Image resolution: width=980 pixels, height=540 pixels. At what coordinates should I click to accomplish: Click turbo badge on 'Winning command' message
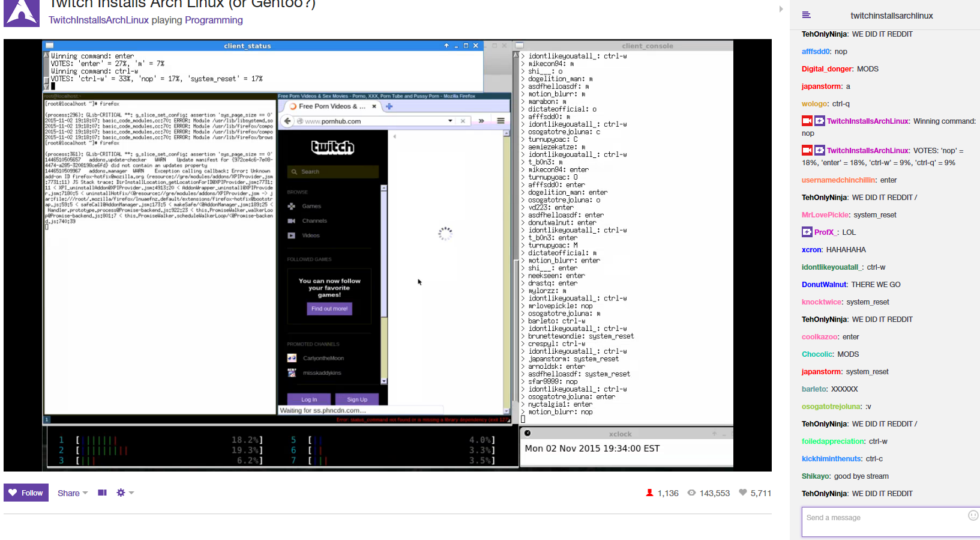820,121
